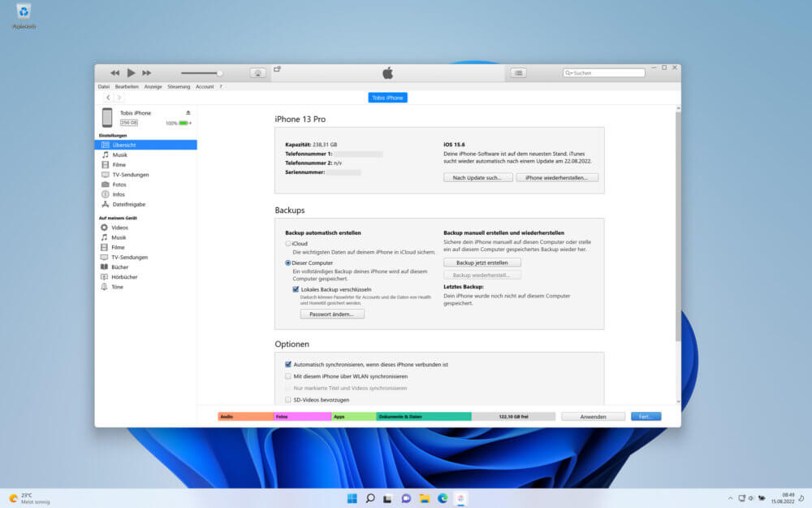The width and height of the screenshot is (812, 508).
Task: Click the fast-forward playback button
Action: tap(146, 73)
